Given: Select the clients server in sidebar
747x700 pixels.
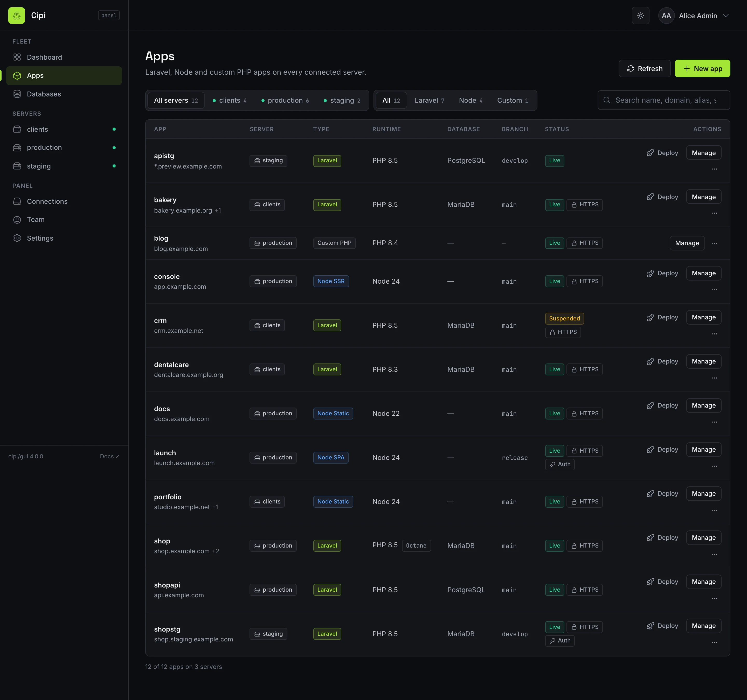Looking at the screenshot, I should (x=64, y=129).
